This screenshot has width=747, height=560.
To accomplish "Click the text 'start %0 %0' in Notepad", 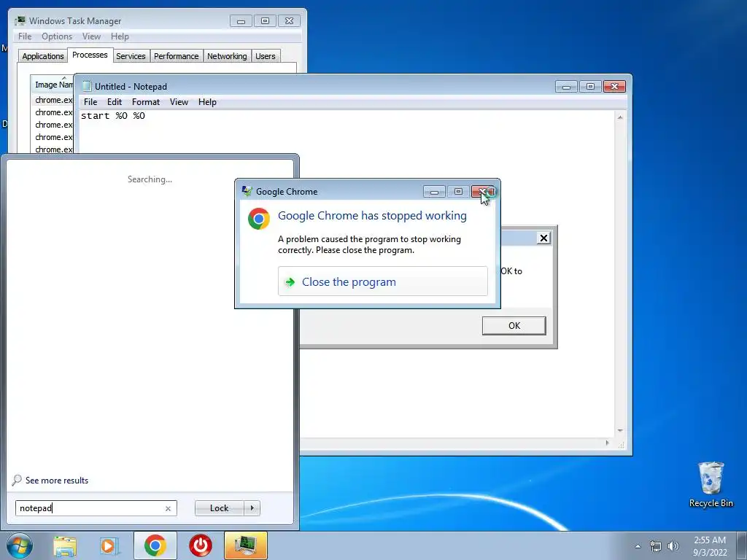I will point(113,116).
